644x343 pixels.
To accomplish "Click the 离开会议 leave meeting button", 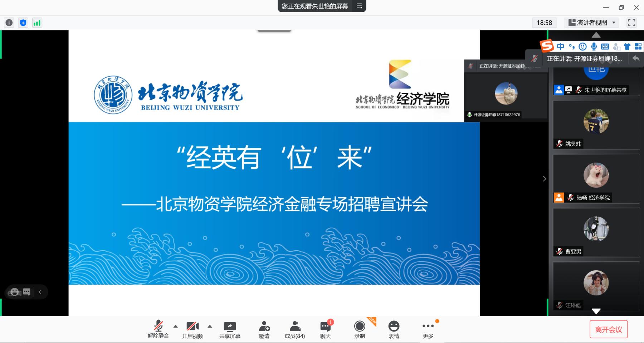I will tap(608, 329).
